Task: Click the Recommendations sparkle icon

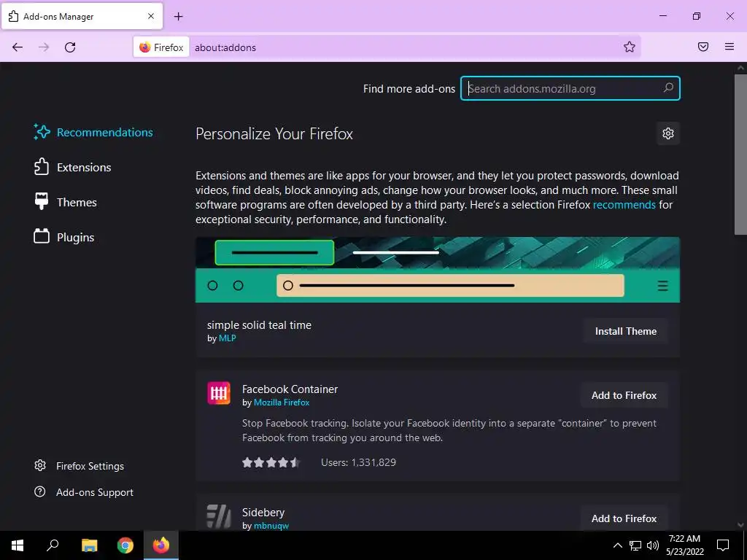Action: [42, 132]
